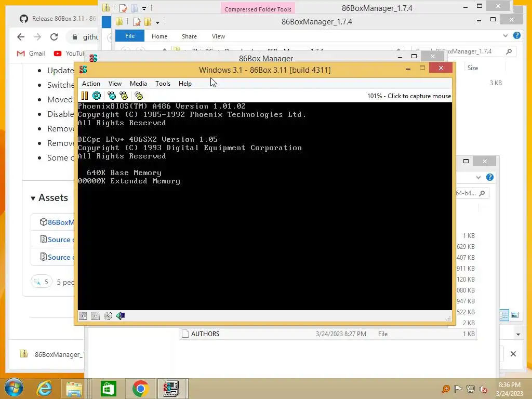
Task: Click the forward arrow in Chrome
Action: [x=37, y=37]
